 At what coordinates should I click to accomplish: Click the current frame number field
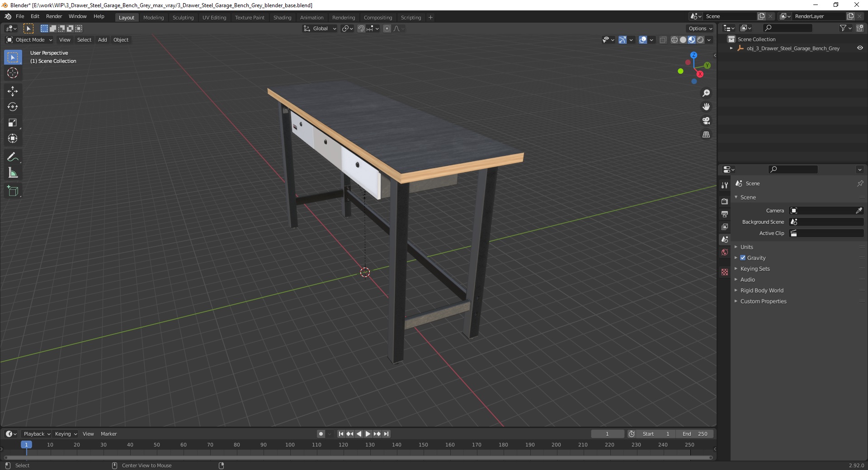[x=608, y=434]
